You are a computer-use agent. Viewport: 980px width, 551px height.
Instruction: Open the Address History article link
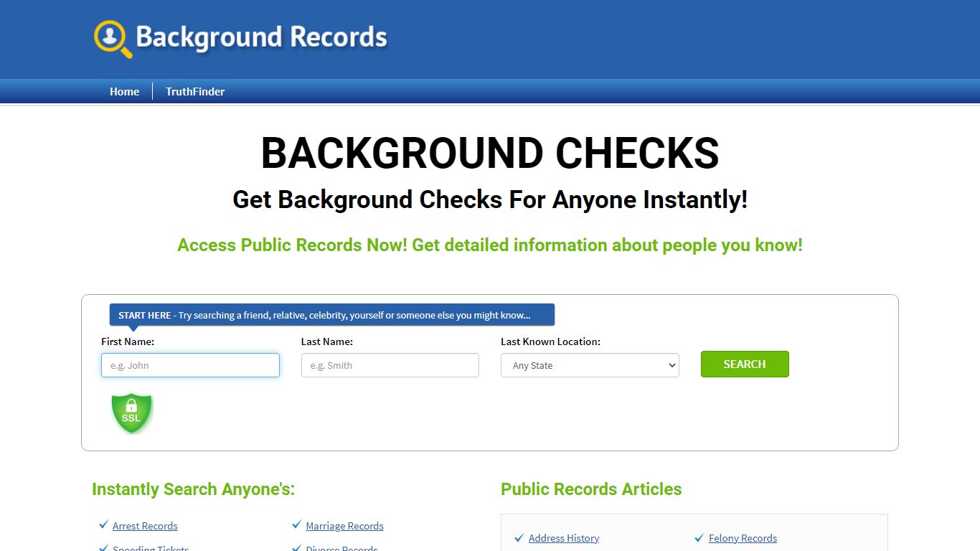564,538
